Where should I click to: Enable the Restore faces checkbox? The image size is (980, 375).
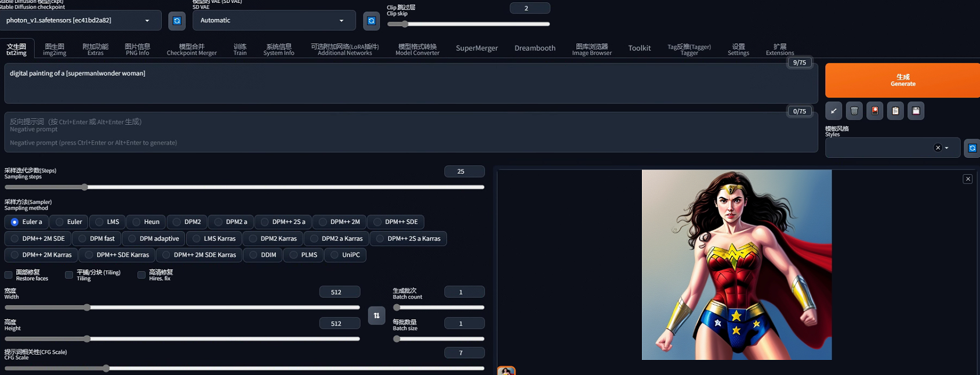click(9, 275)
